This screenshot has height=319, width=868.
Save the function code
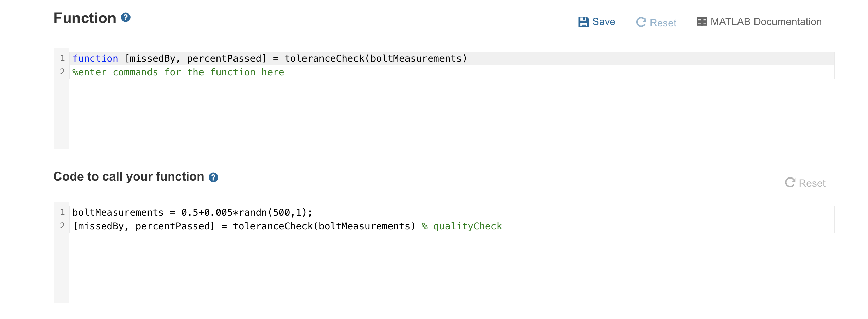click(x=597, y=22)
